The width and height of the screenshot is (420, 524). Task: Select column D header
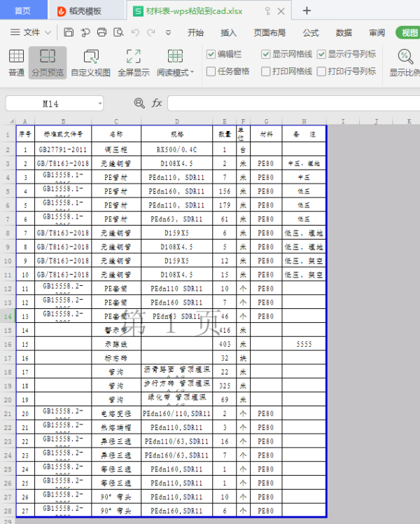coord(177,121)
